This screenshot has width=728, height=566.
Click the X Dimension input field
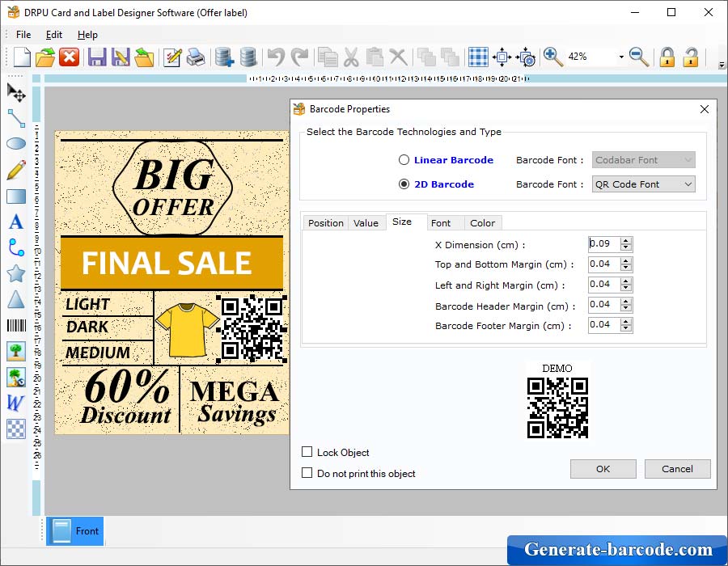pyautogui.click(x=604, y=244)
